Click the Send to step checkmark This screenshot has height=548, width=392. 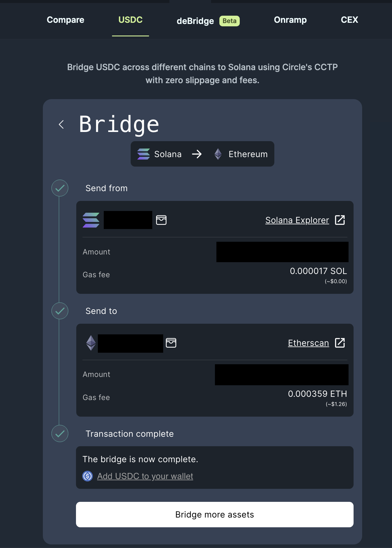(x=60, y=311)
